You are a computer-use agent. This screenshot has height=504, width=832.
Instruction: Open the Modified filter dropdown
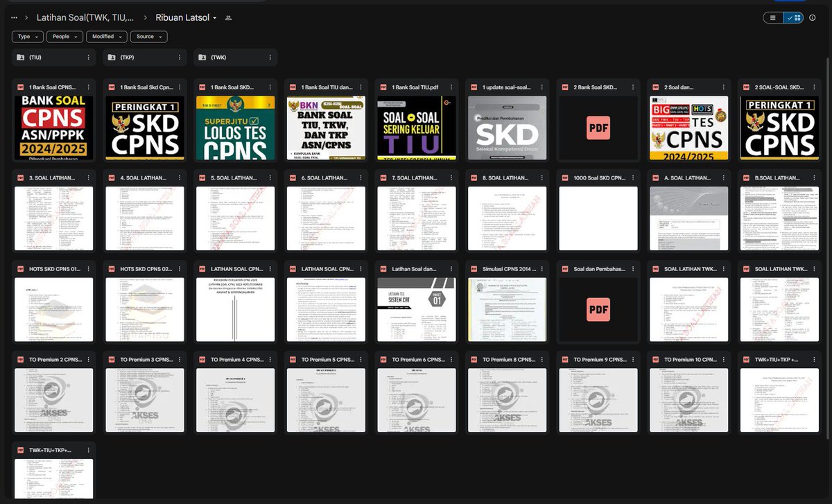(106, 37)
